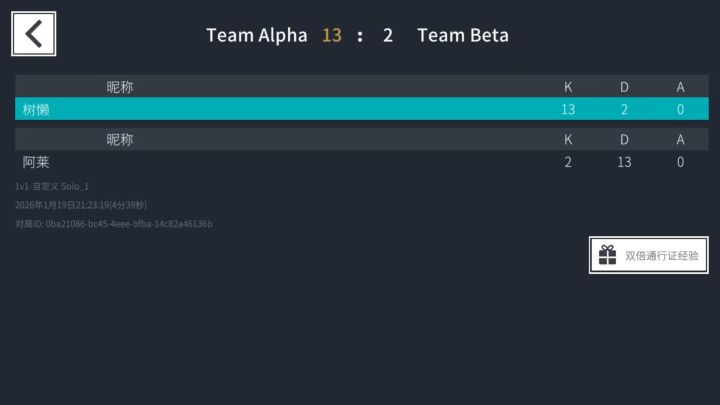This screenshot has width=720, height=405.
Task: Click 昵称 header in the second table
Action: (120, 139)
